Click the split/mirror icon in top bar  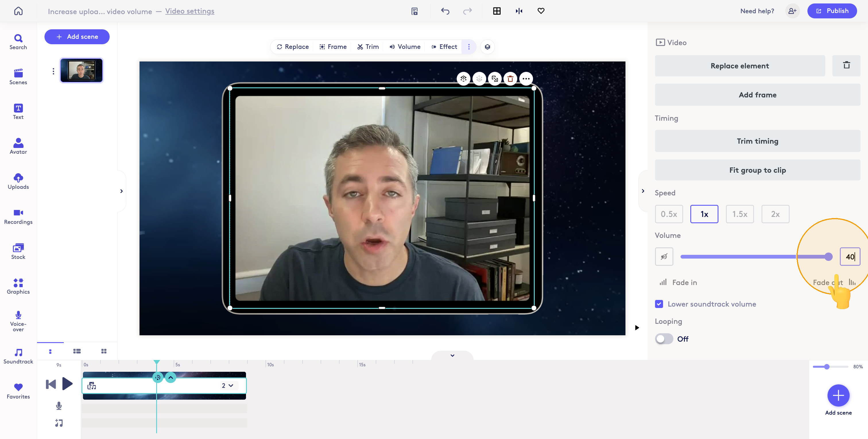click(x=519, y=11)
